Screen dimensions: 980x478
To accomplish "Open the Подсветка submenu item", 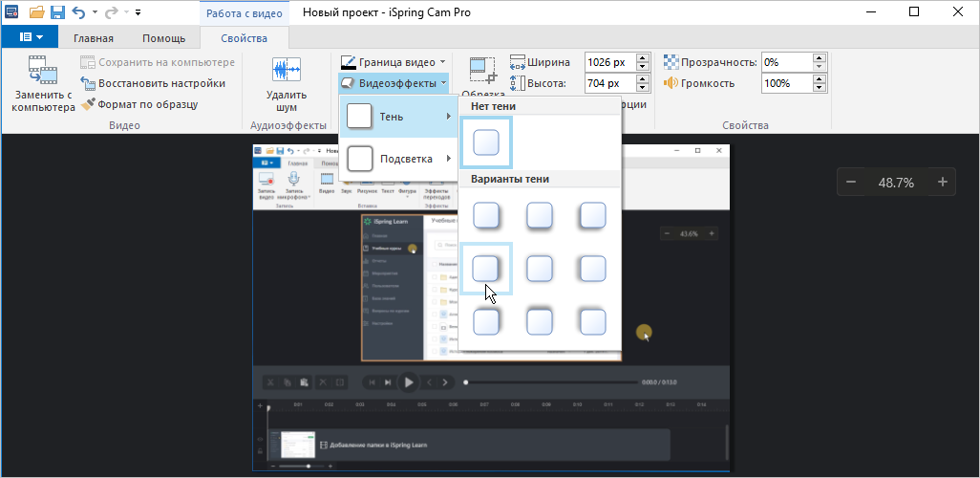I will (398, 159).
